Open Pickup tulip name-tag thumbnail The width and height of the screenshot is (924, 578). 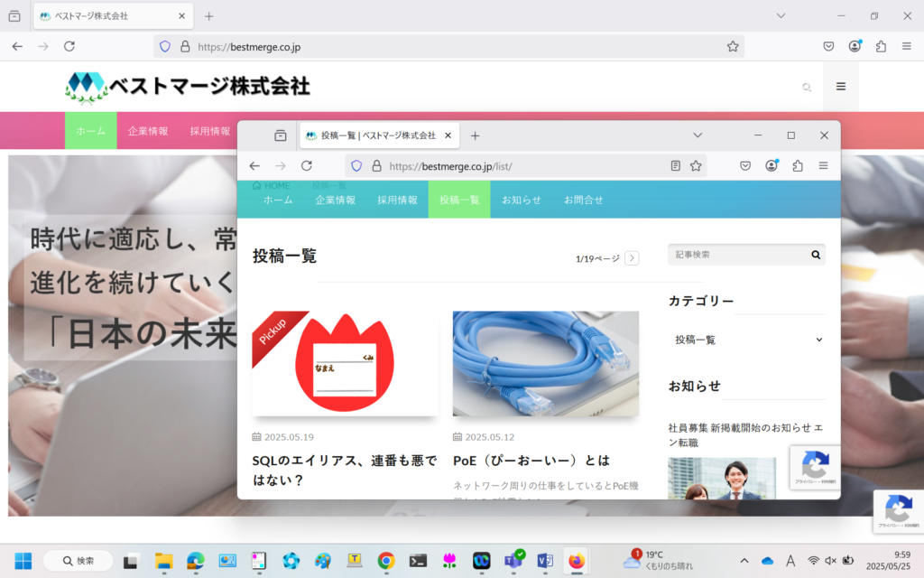click(x=345, y=363)
